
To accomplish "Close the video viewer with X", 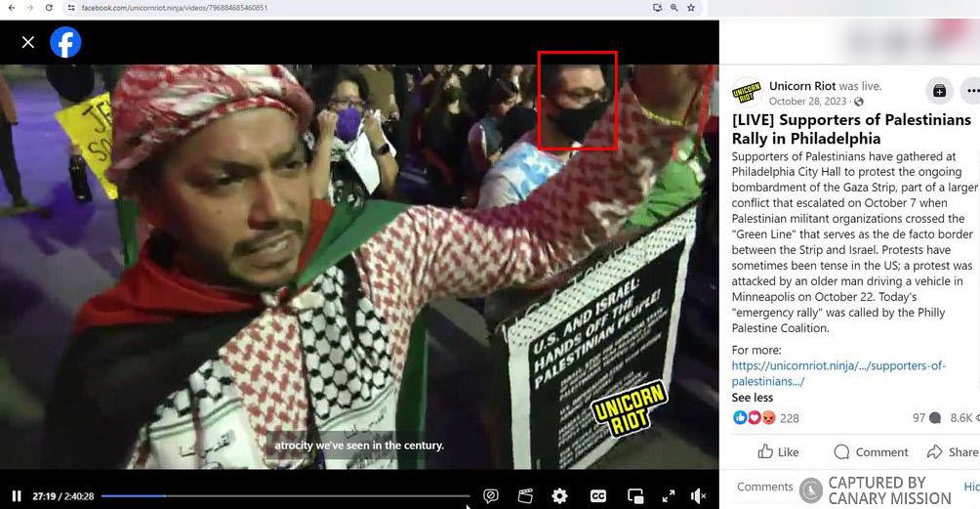I will point(28,42).
